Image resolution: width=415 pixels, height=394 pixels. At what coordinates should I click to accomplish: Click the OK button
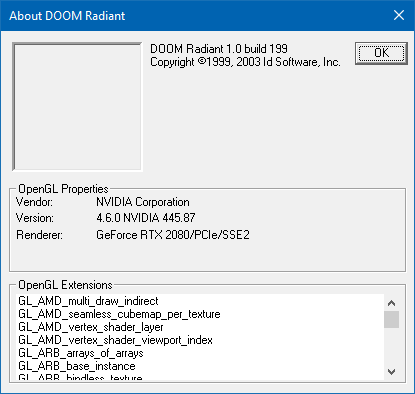[381, 53]
